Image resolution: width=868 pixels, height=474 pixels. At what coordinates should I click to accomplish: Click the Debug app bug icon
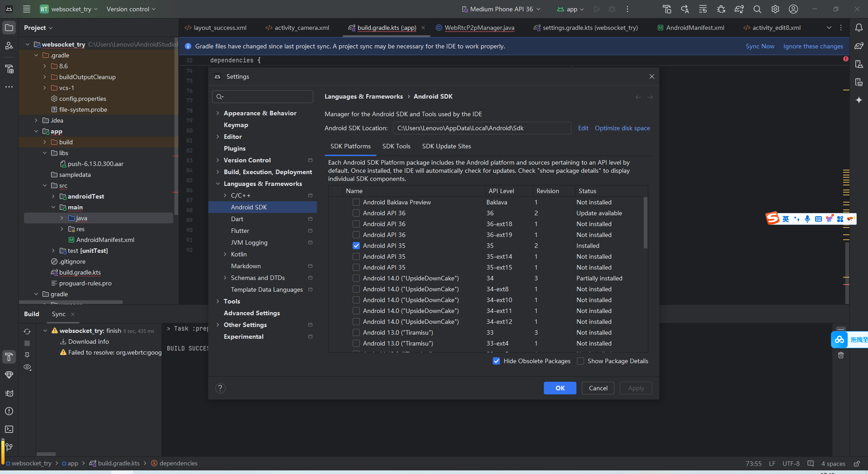click(612, 9)
